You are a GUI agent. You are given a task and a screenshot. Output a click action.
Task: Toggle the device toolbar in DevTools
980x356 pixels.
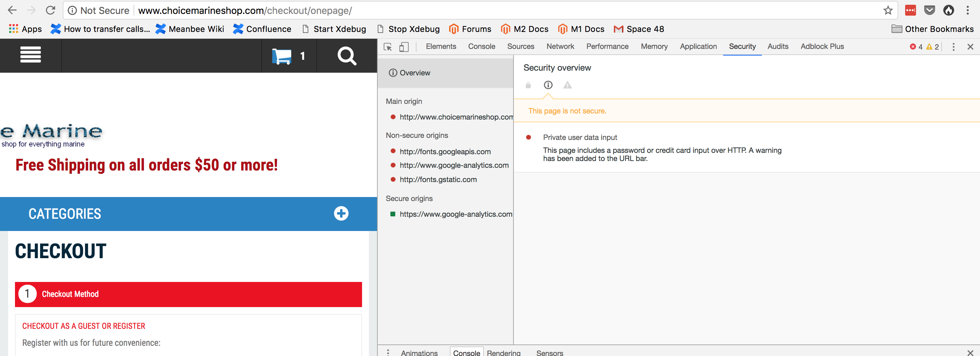[x=404, y=47]
